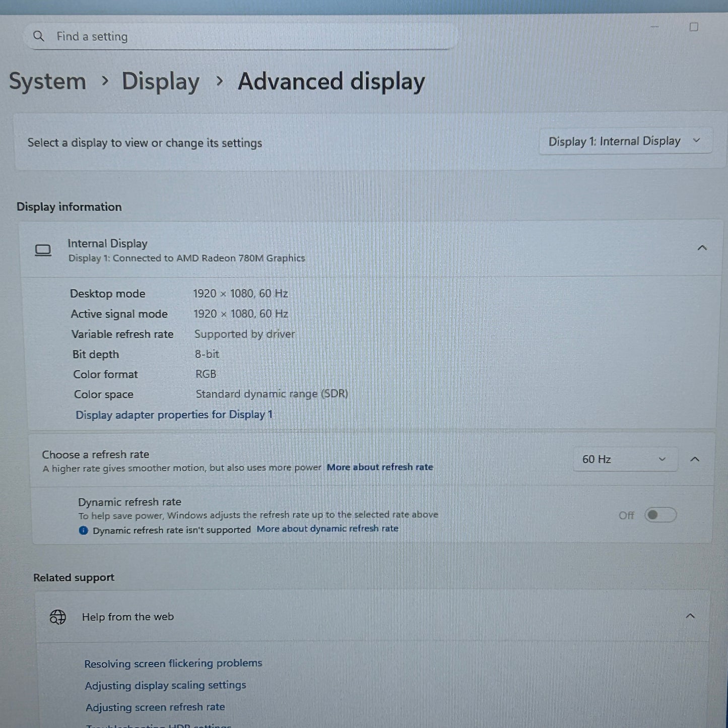
Task: Click the search magnifier icon
Action: (38, 36)
